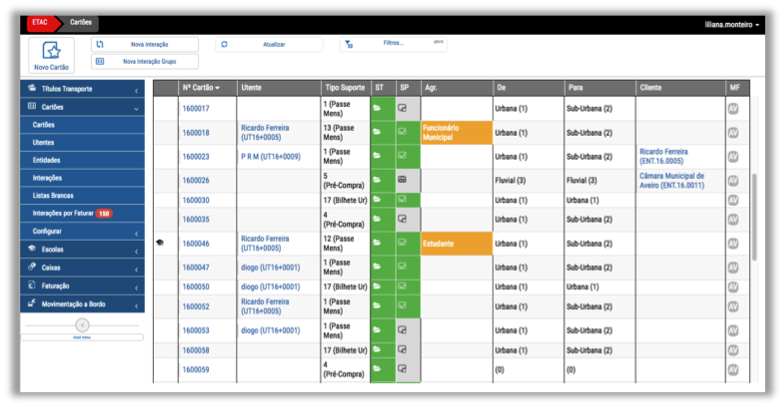Click the SP icon in row 1600058
This screenshot has height=407, width=784.
[402, 350]
